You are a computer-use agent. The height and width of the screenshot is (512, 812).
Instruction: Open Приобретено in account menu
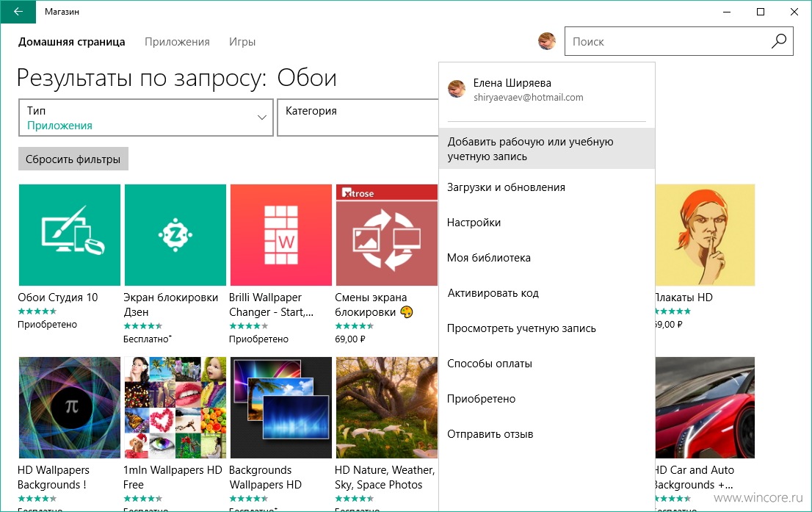547,399
